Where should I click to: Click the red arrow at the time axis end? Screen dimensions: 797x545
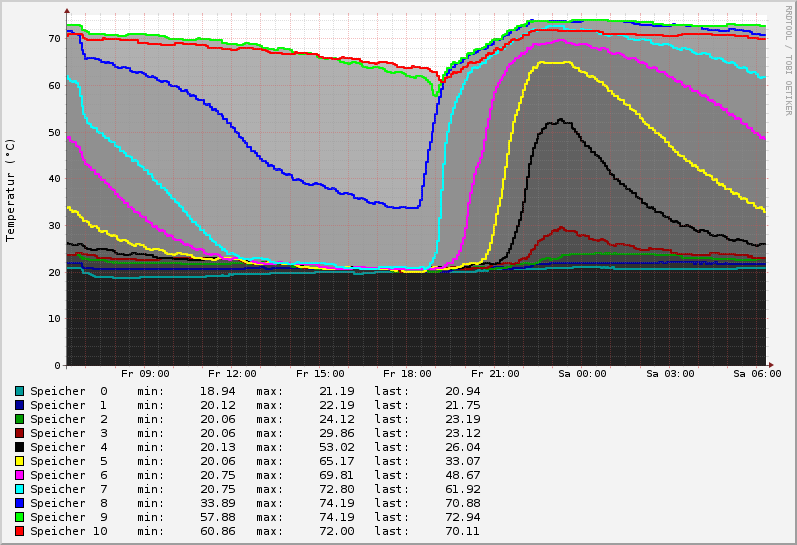tap(770, 365)
